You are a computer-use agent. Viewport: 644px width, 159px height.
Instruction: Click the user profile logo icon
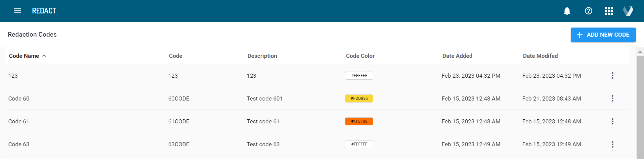[x=628, y=11]
